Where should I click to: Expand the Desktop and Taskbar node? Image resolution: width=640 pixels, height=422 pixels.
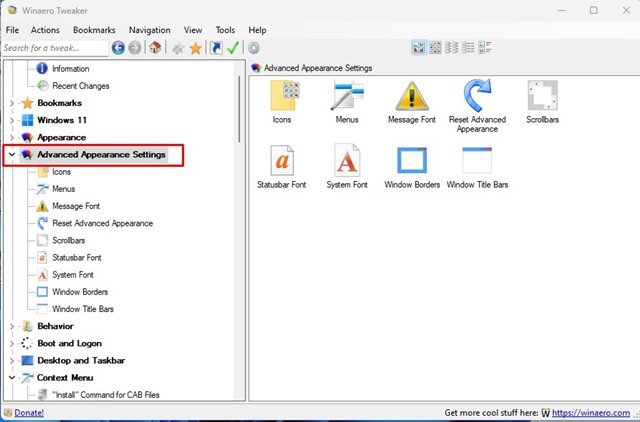[12, 360]
